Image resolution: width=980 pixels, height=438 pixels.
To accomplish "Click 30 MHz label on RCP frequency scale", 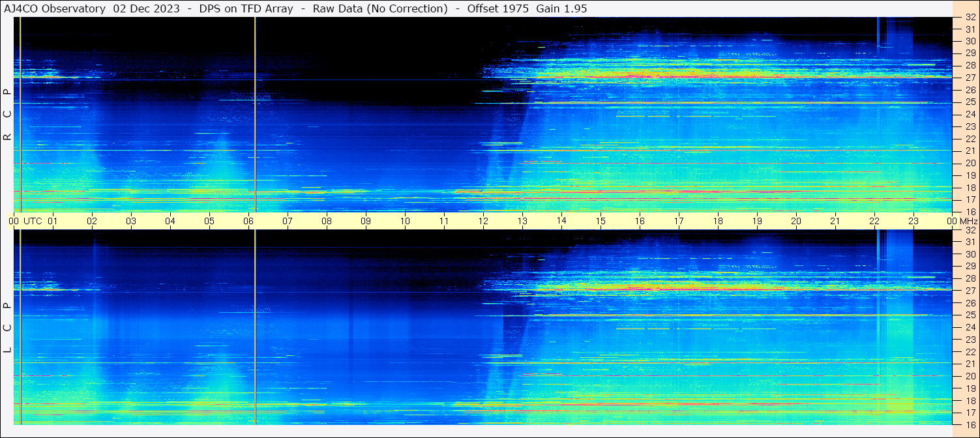I will coord(970,42).
